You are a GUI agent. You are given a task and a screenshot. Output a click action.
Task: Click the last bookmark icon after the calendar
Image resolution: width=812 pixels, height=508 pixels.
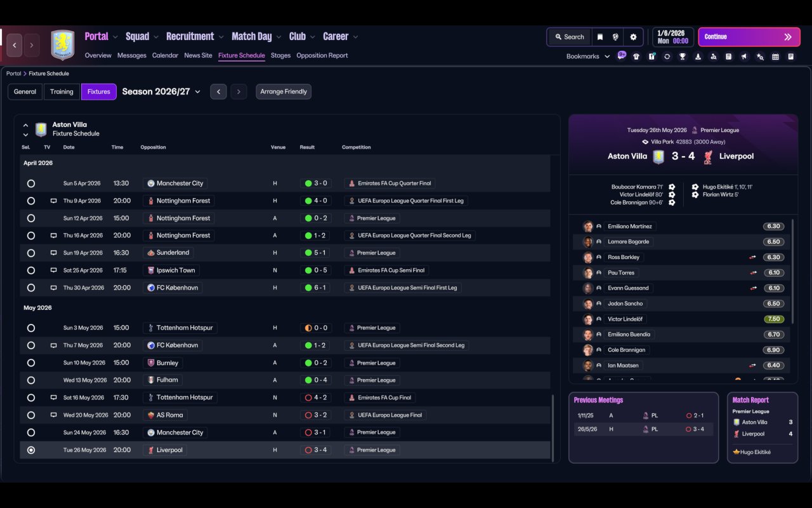pos(791,57)
